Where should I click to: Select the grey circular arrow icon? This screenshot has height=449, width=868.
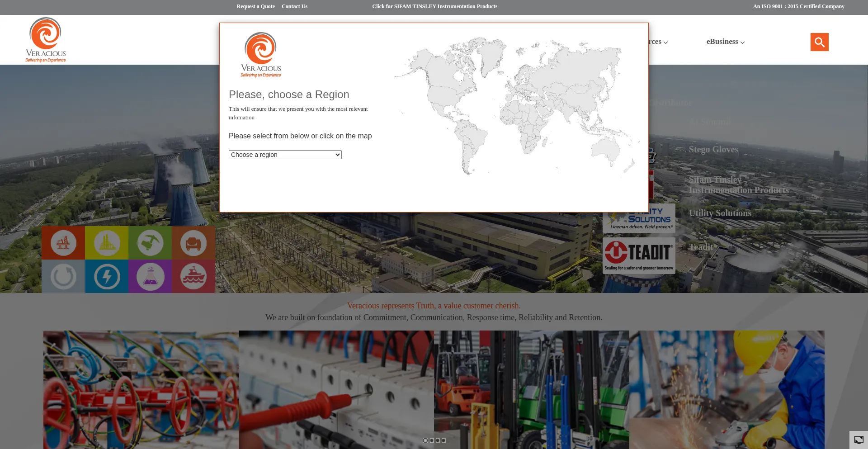point(63,276)
